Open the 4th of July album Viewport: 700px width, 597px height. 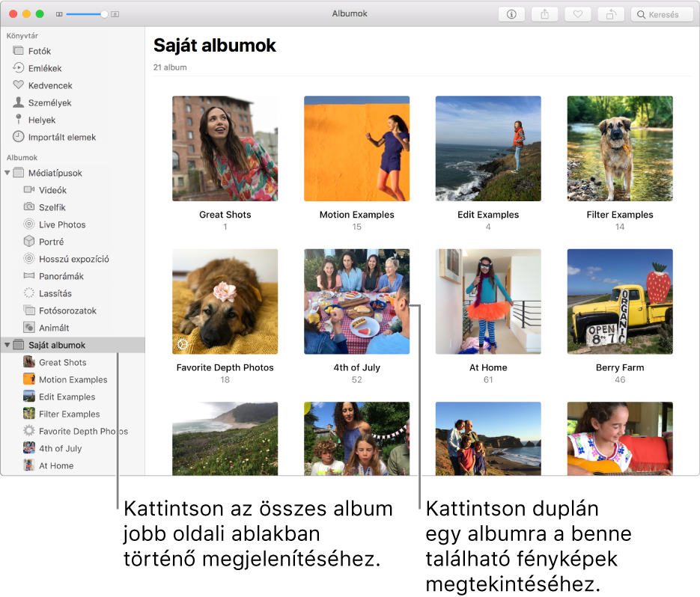click(356, 301)
